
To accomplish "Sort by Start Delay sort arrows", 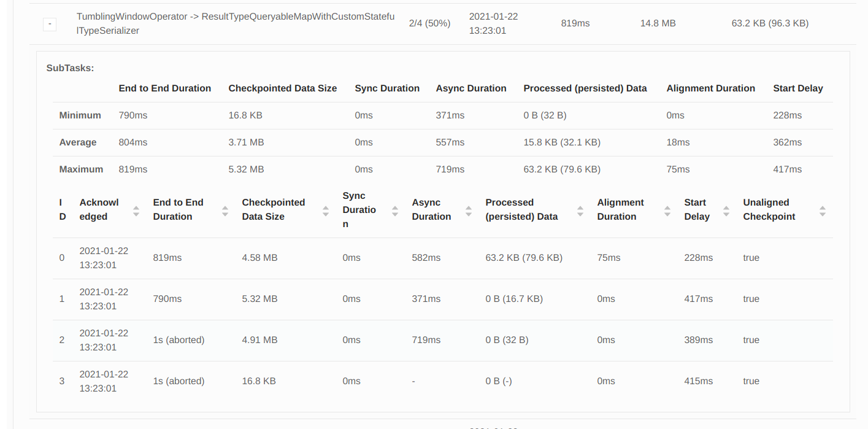I will click(726, 211).
